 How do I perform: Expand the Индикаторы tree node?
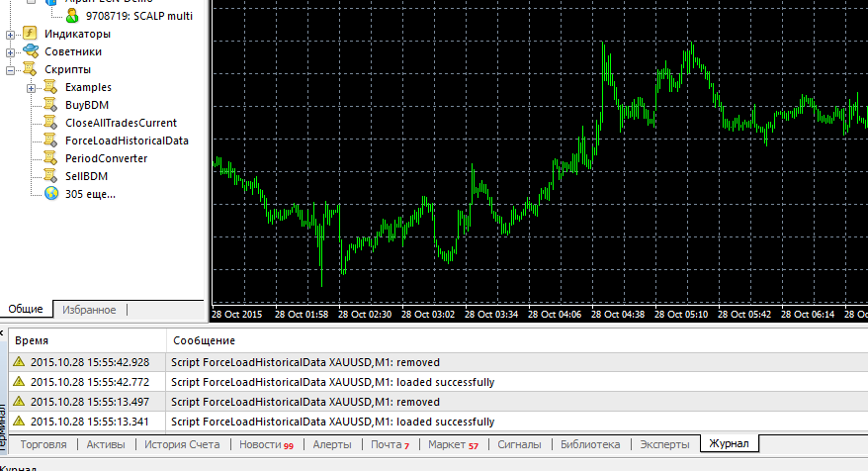click(x=10, y=35)
